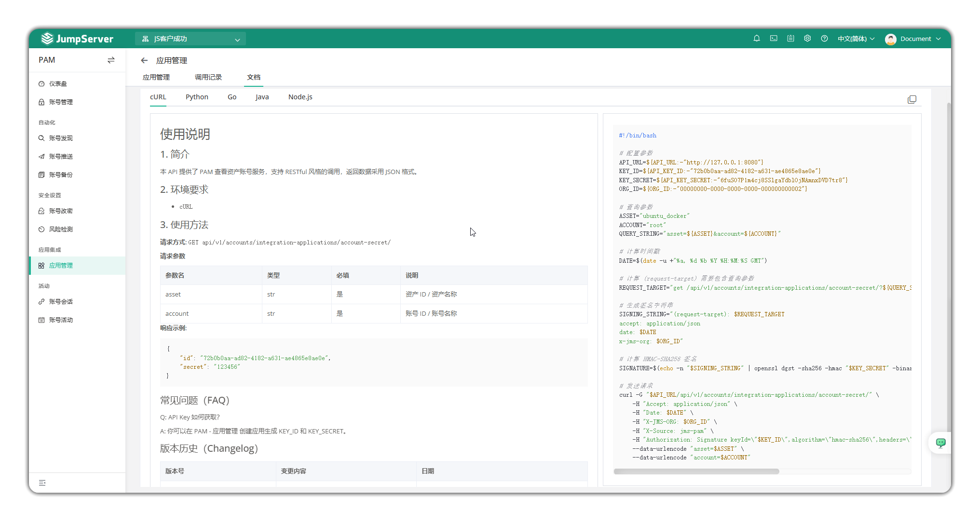Click the 使用说明 heading
980x512 pixels.
click(185, 134)
